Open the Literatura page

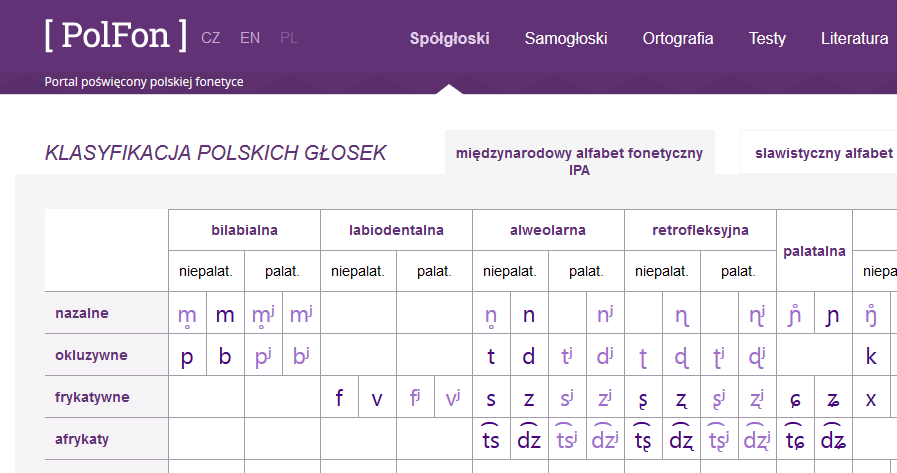pos(854,39)
